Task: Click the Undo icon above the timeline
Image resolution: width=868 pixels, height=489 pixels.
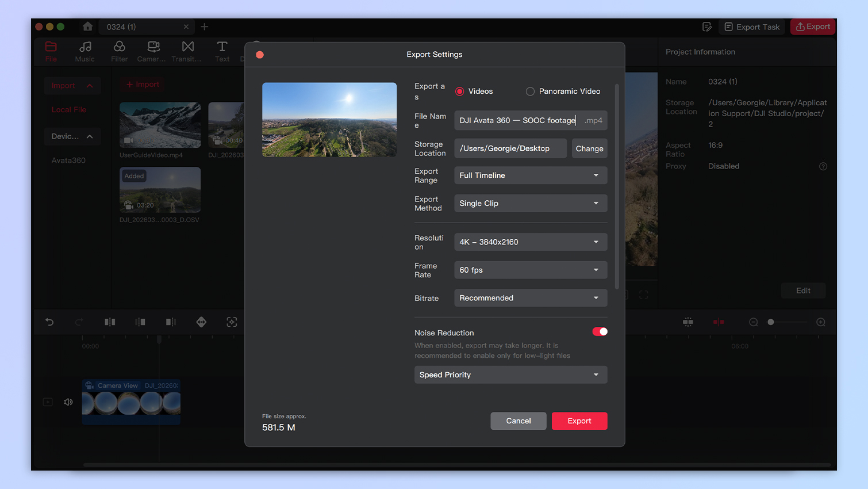Action: point(49,322)
